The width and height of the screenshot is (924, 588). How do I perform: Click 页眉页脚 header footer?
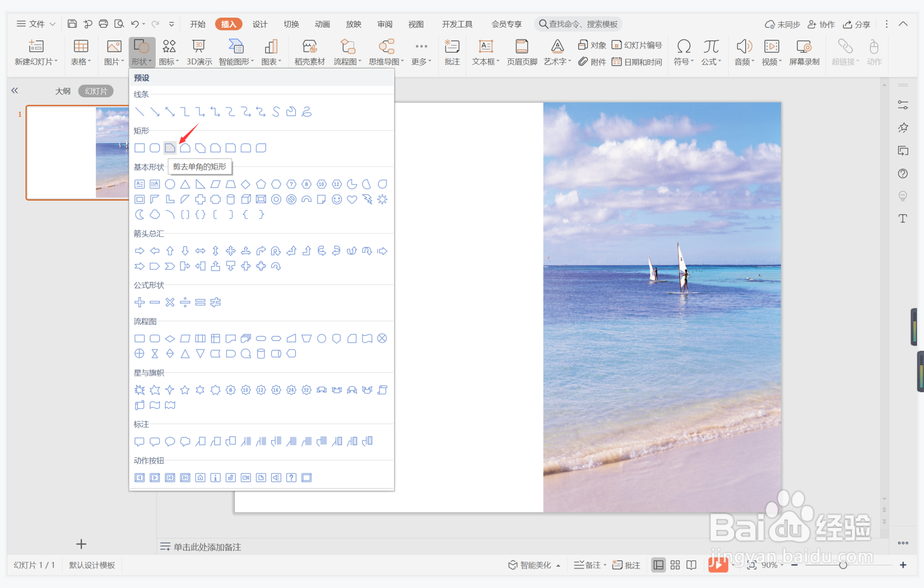tap(522, 52)
